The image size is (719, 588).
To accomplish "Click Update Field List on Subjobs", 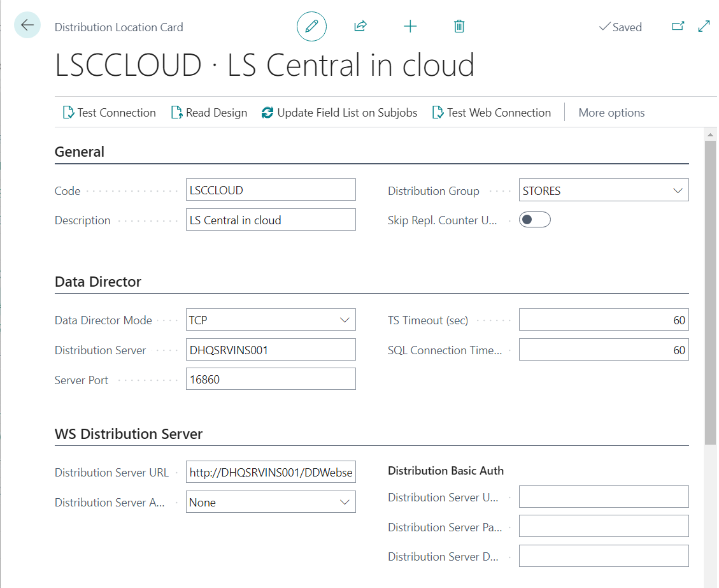I will 339,113.
